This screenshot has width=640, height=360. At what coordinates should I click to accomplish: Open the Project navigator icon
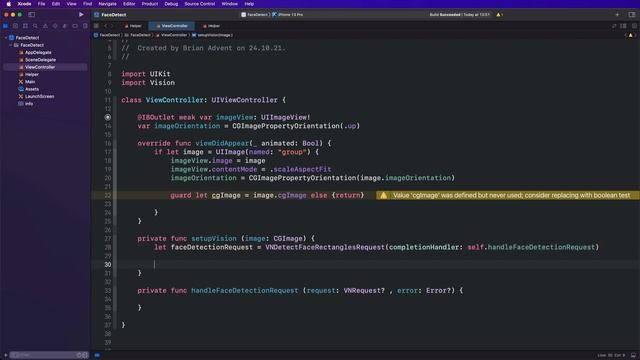tap(6, 26)
